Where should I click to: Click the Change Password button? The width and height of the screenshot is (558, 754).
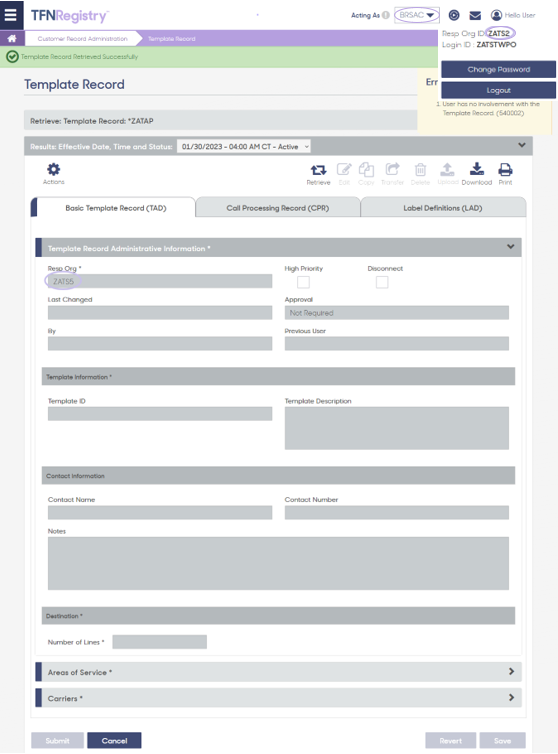[x=498, y=69]
